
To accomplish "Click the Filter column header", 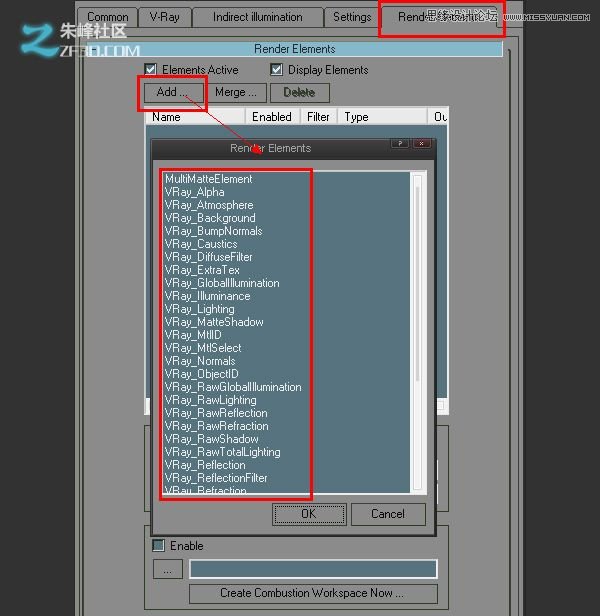I will point(318,117).
